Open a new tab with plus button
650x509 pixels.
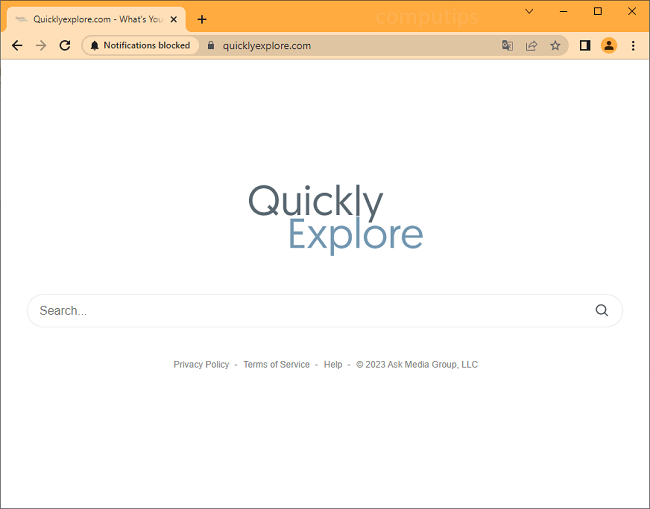202,19
